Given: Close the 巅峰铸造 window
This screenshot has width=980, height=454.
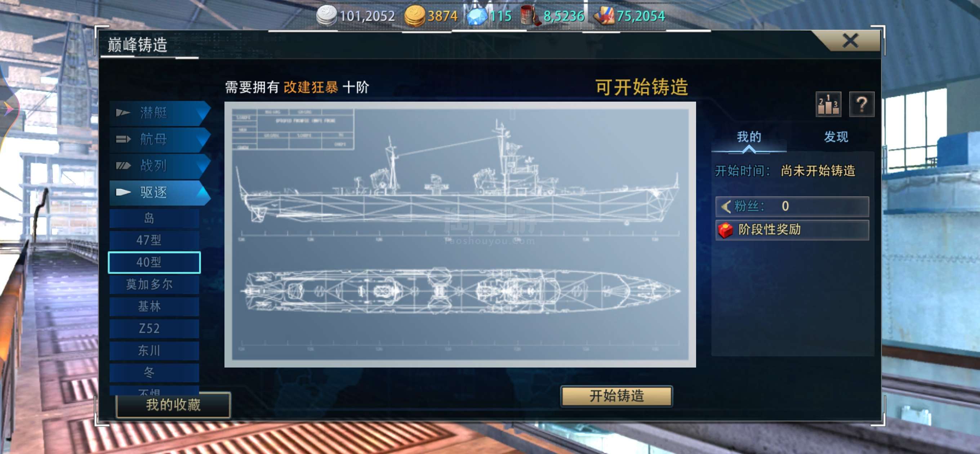Looking at the screenshot, I should [x=850, y=40].
